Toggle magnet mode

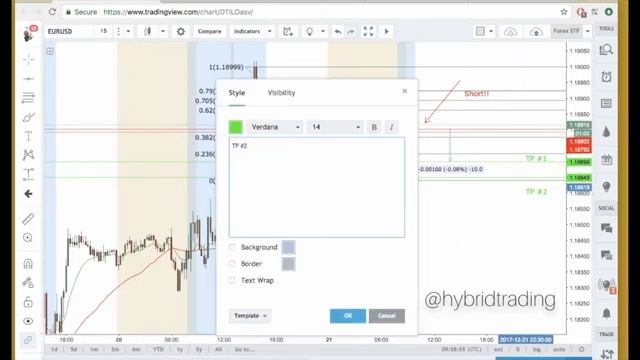[28, 264]
